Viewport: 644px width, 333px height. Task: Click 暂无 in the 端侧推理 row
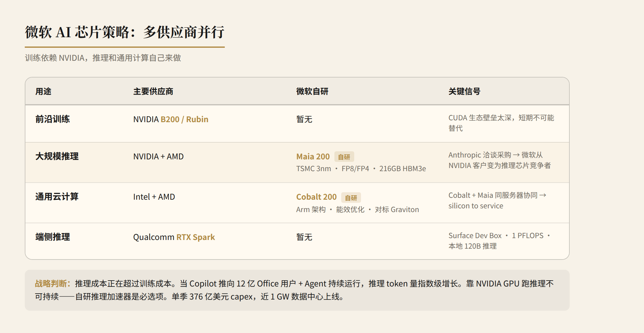(304, 237)
